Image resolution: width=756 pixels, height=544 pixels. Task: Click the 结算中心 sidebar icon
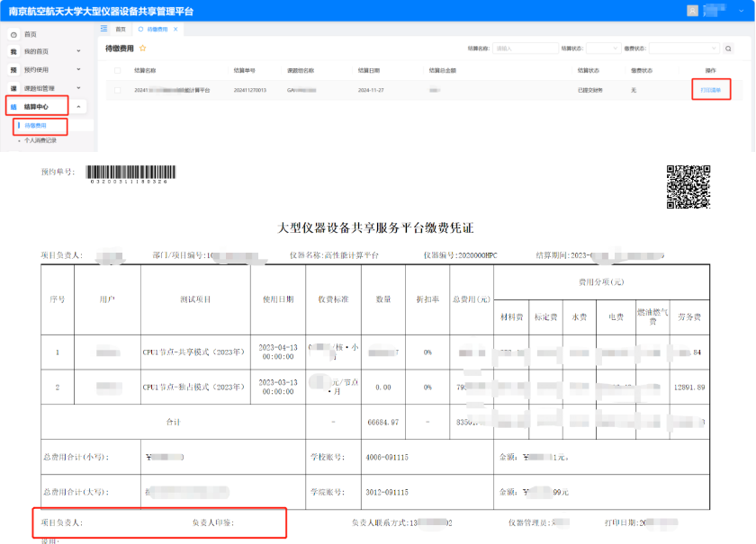pyautogui.click(x=13, y=107)
